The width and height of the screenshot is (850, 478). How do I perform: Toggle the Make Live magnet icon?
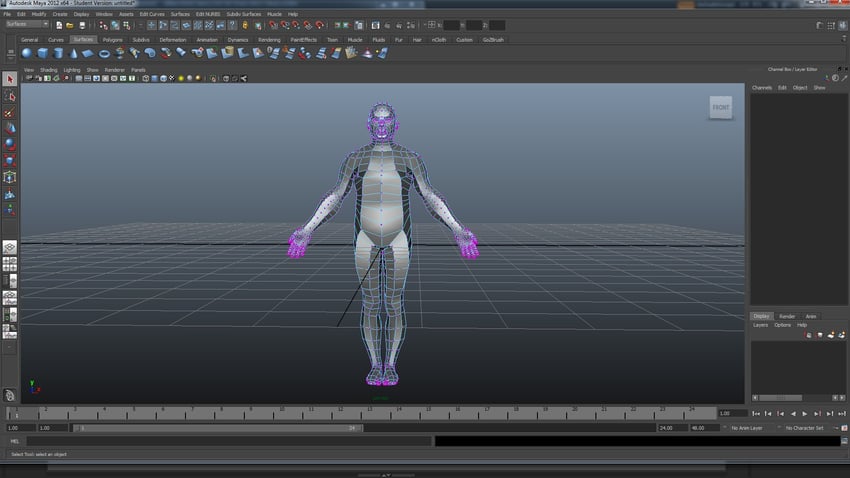[320, 25]
